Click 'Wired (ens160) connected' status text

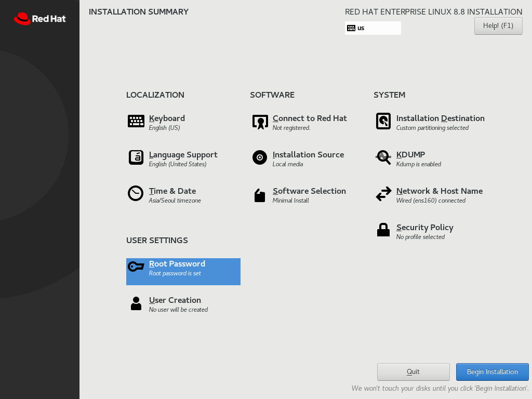(431, 201)
